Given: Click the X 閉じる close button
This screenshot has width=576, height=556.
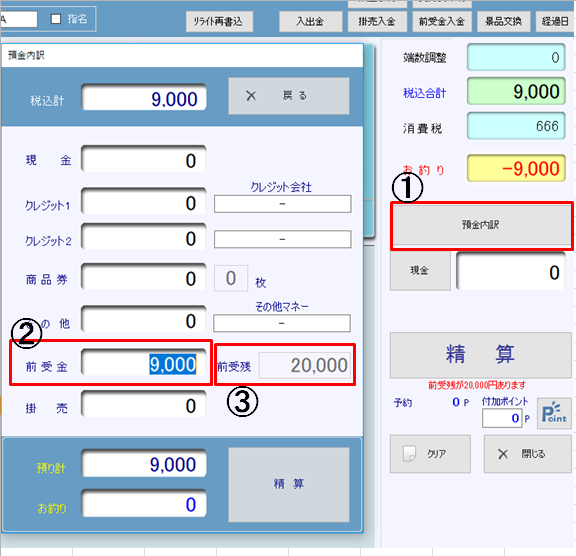Looking at the screenshot, I should [528, 454].
